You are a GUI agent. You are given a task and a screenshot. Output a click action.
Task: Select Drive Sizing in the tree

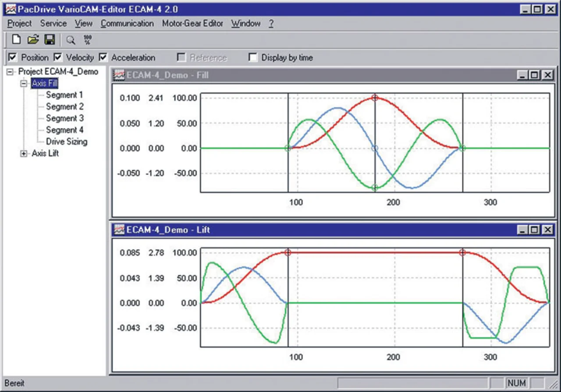pos(66,141)
